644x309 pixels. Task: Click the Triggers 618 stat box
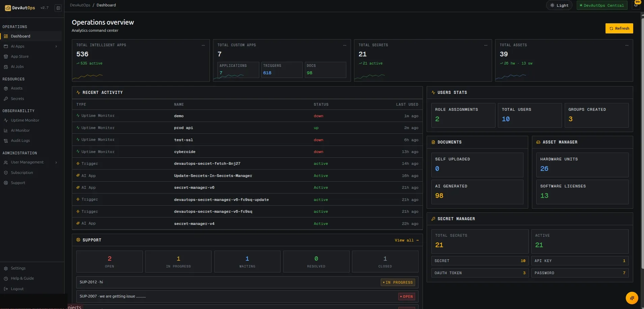[282, 70]
